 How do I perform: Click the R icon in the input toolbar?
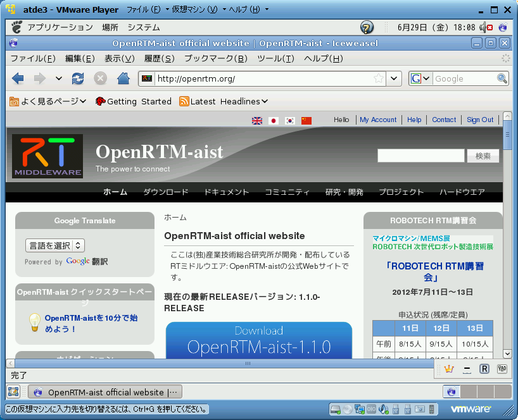(484, 369)
